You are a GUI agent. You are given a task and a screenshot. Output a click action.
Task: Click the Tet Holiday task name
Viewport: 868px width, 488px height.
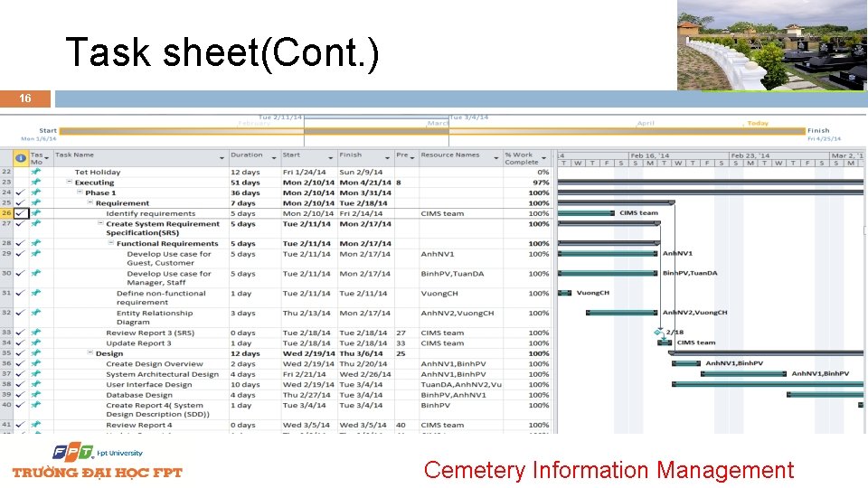[98, 172]
